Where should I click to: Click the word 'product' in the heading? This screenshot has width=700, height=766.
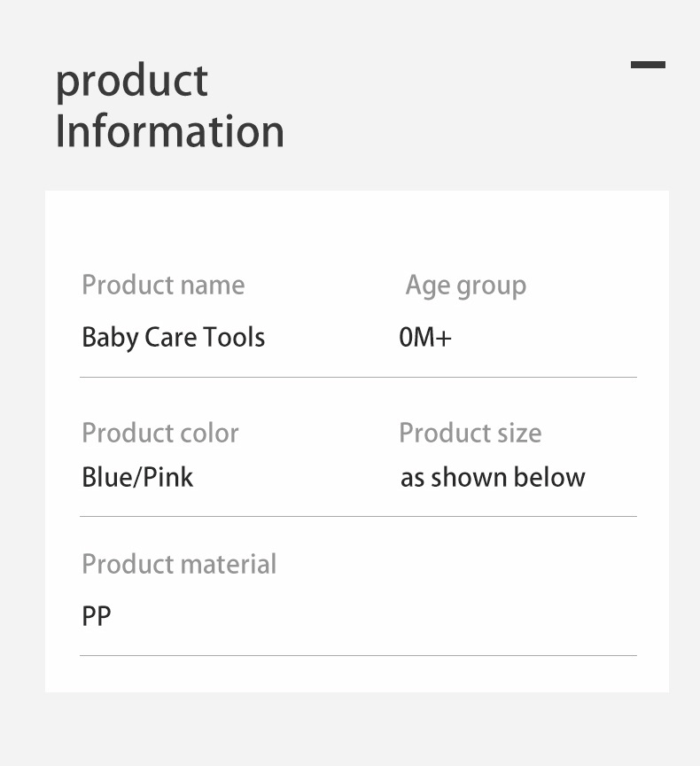pos(131,82)
